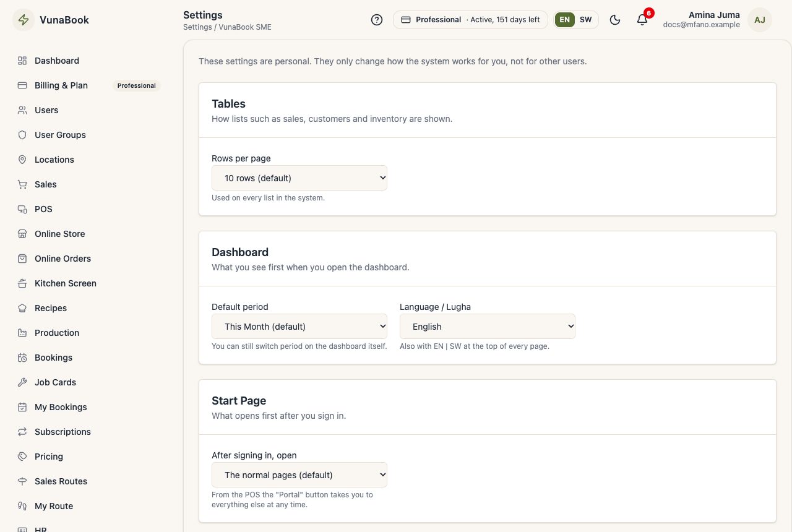Click the Tables section heading
792x532 pixels.
click(x=228, y=104)
